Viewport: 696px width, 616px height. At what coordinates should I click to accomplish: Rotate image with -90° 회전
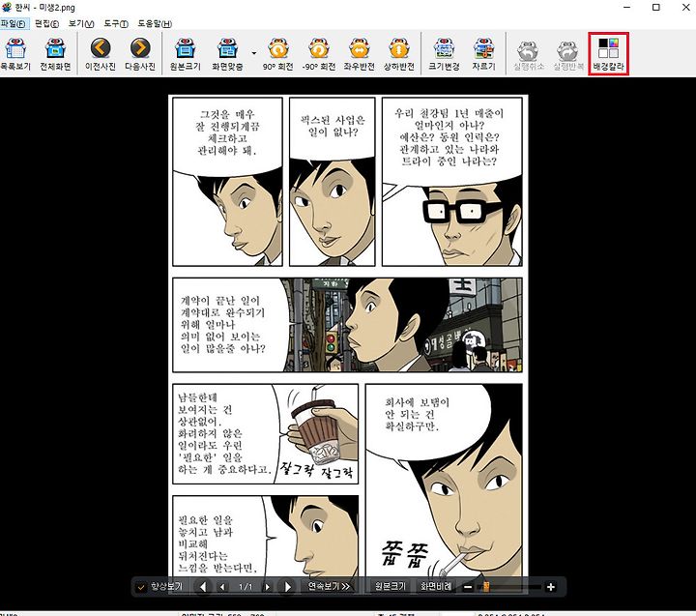tap(319, 54)
